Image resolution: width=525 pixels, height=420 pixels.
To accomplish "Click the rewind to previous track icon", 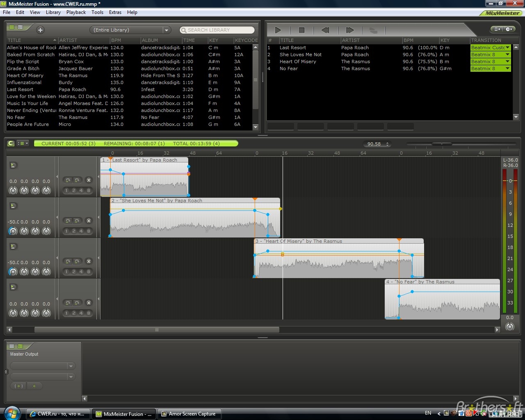I will coord(325,30).
